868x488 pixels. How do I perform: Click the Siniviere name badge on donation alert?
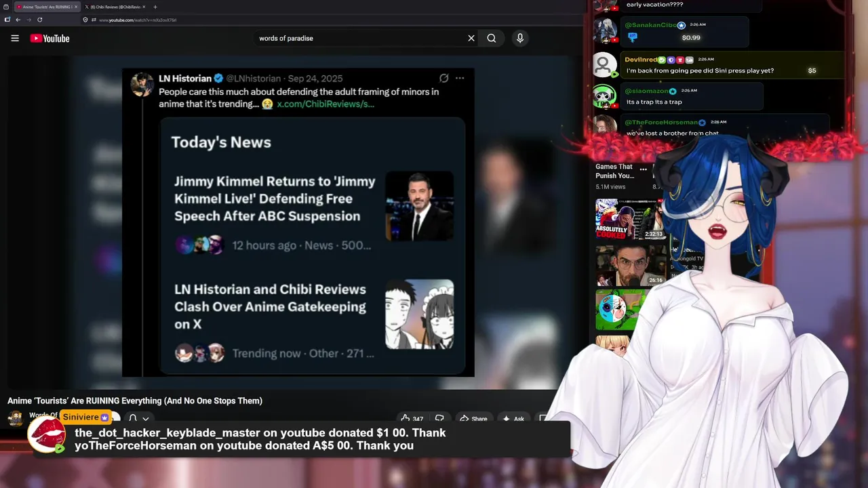[85, 417]
